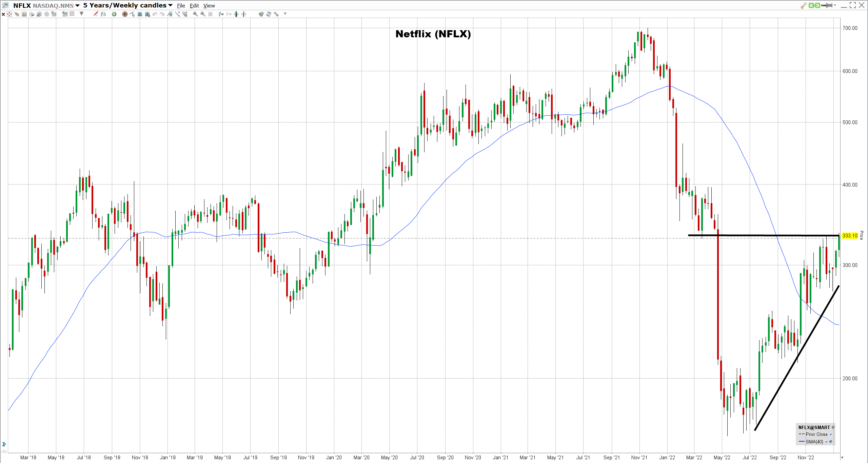Click the bars with green indicator studies icon
The image size is (868, 463).
tap(170, 14)
